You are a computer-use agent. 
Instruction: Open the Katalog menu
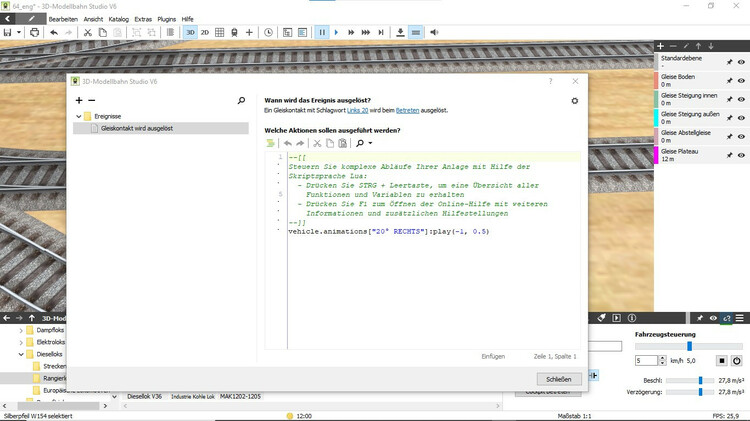(x=118, y=19)
